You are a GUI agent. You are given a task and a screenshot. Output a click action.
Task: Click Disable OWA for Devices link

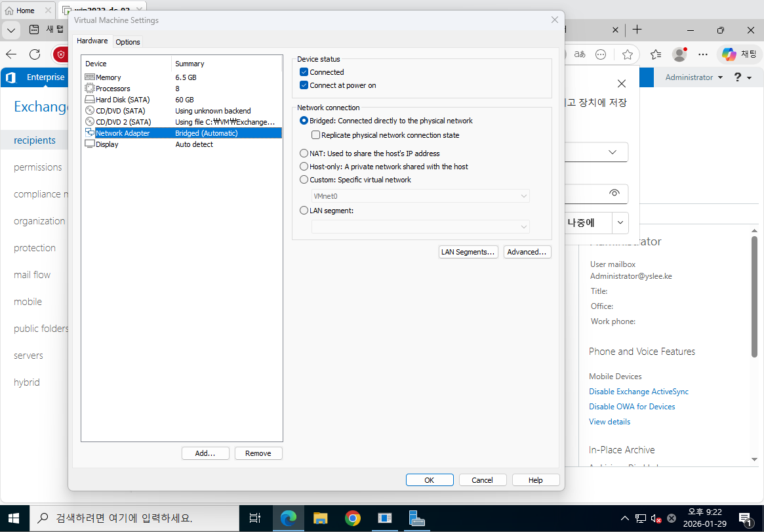pyautogui.click(x=632, y=407)
